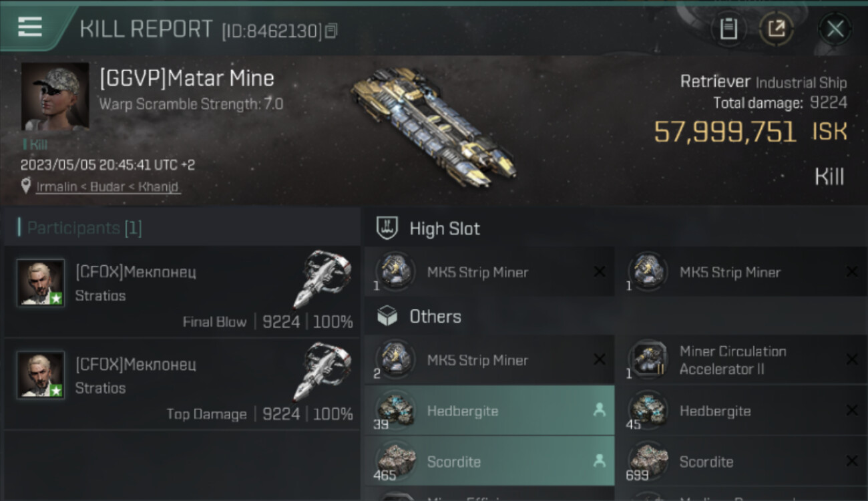The image size is (868, 501).
Task: Select the Final Blow participant row
Action: [x=182, y=292]
